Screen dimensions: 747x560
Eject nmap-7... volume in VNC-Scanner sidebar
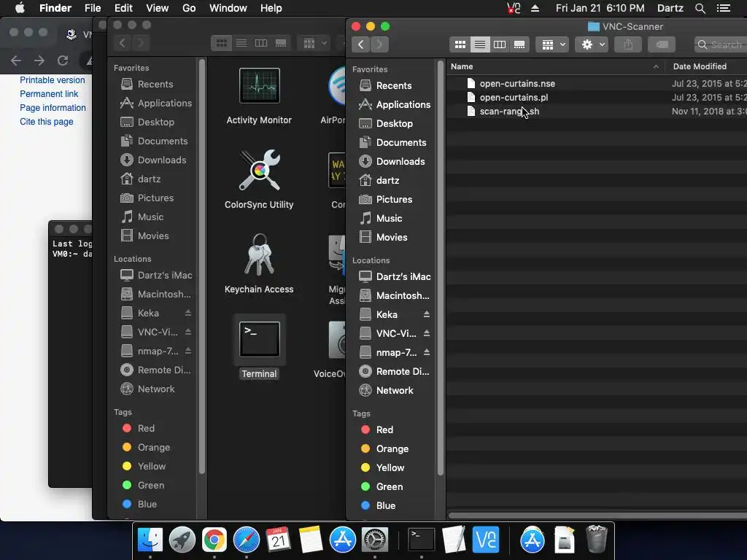[x=426, y=353]
